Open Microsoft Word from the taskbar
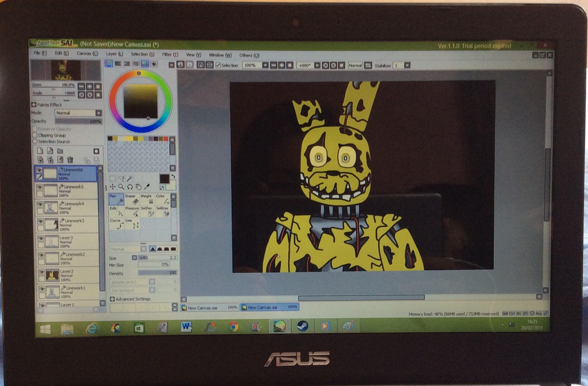Screen dimensions: 588x386 pyautogui.click(x=186, y=327)
